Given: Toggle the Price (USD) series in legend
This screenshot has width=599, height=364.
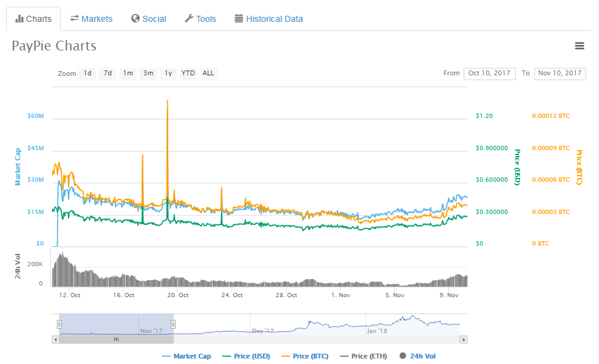Looking at the screenshot, I should coord(246,356).
